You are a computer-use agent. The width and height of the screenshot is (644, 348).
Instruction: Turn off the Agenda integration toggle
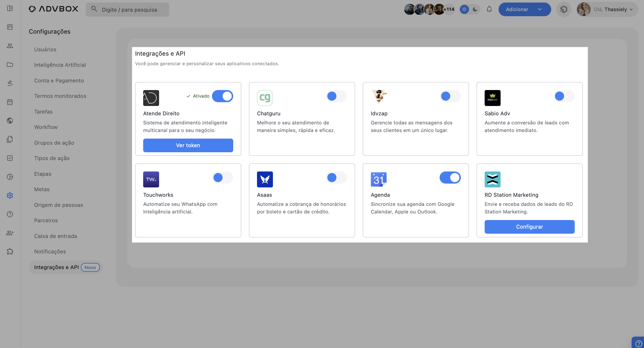click(x=450, y=178)
